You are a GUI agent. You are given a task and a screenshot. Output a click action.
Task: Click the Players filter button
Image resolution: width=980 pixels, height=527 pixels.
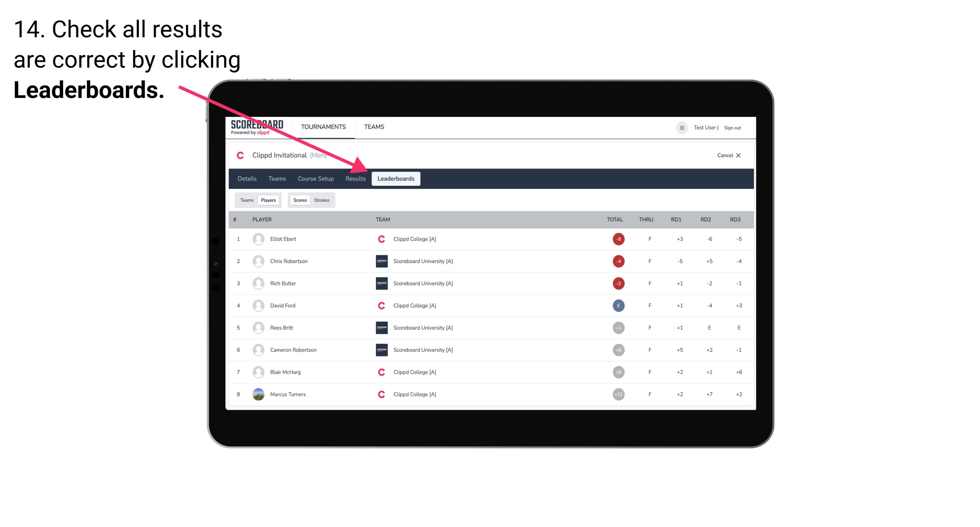pyautogui.click(x=269, y=200)
